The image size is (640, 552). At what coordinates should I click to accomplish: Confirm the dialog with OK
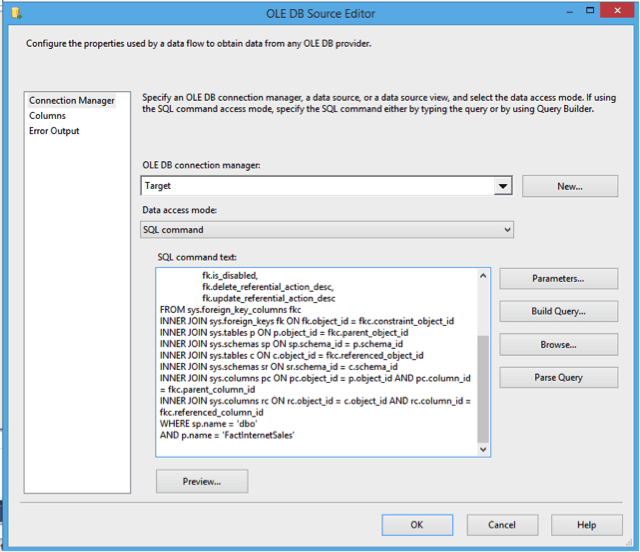point(417,525)
